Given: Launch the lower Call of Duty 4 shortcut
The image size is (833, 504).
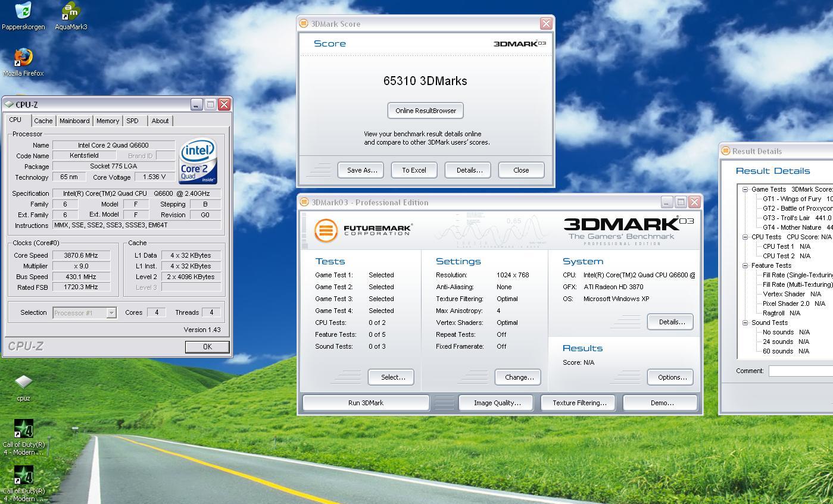Looking at the screenshot, I should (x=23, y=483).
